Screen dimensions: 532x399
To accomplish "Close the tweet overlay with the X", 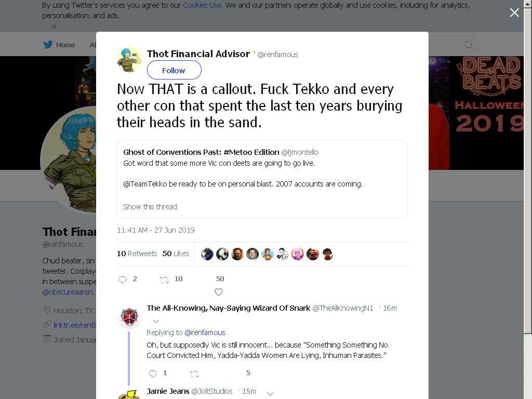I will 514,12.
